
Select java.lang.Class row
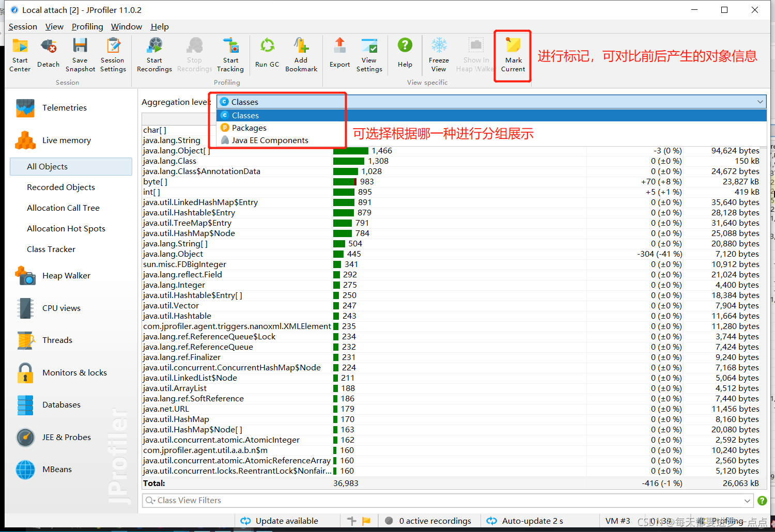[454, 161]
